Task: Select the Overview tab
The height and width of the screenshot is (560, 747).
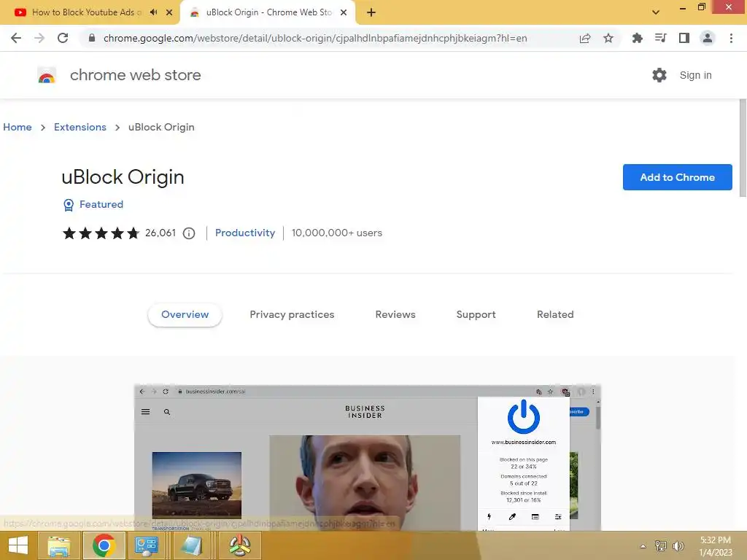Action: (185, 315)
